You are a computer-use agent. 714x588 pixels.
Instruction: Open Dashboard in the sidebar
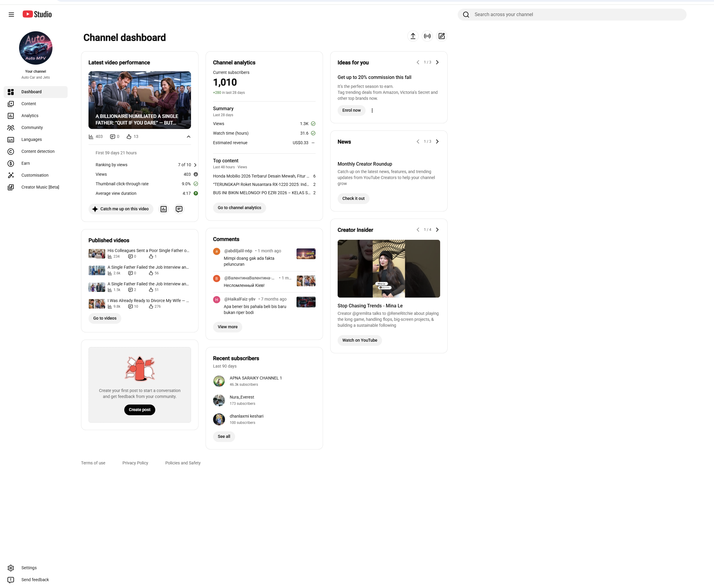(35, 92)
